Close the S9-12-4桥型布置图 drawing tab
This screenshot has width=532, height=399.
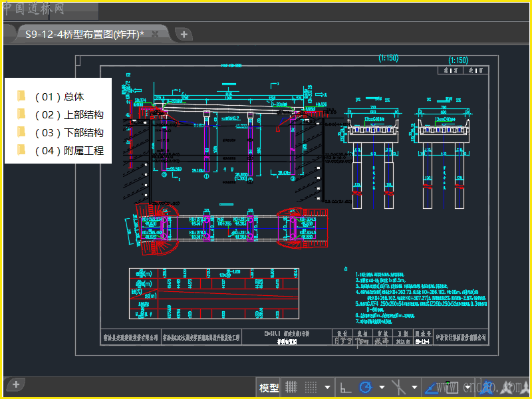(x=155, y=34)
